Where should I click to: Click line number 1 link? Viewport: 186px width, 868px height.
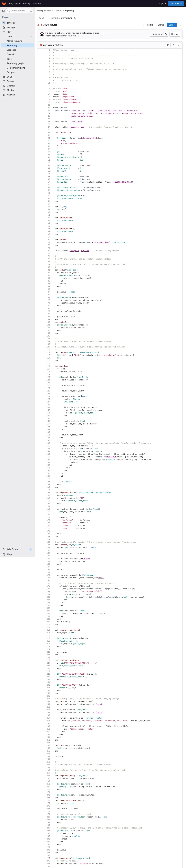pos(49,50)
